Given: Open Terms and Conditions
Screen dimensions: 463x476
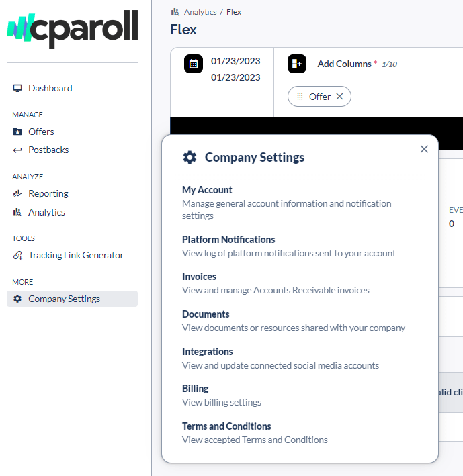Looking at the screenshot, I should tap(226, 426).
